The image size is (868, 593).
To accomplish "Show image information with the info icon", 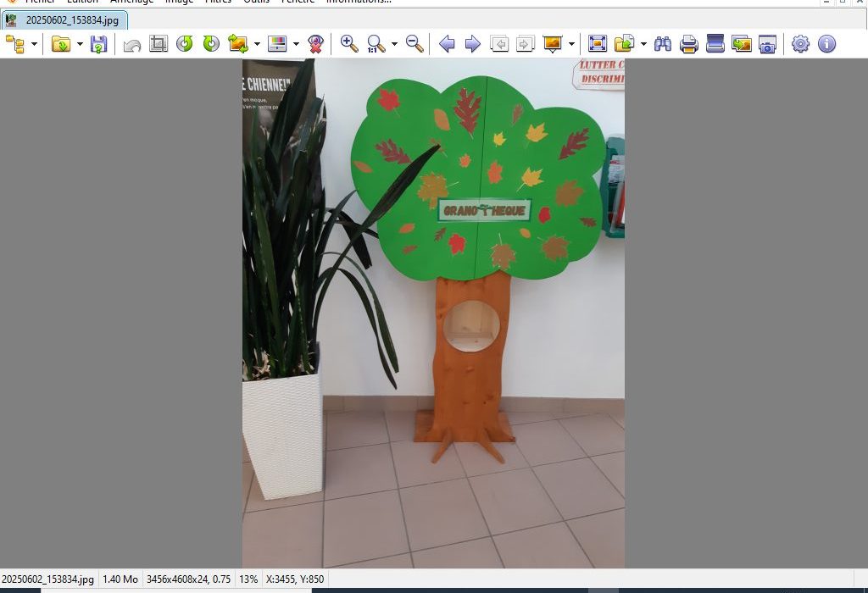I will click(x=826, y=44).
